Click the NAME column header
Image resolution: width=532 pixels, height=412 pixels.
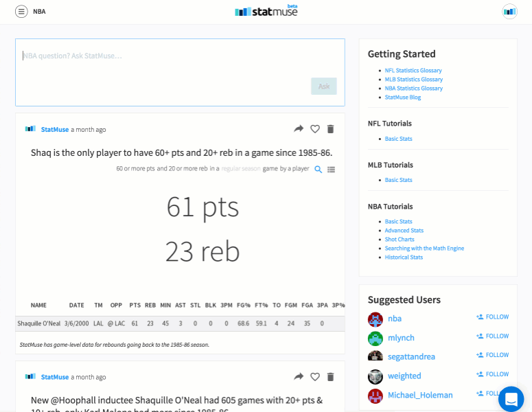38,305
